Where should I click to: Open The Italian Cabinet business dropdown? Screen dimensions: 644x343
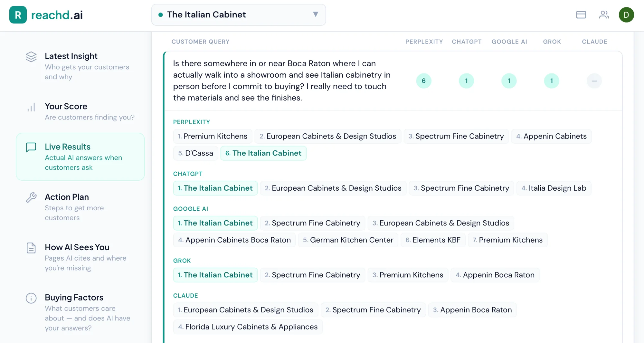(x=239, y=15)
